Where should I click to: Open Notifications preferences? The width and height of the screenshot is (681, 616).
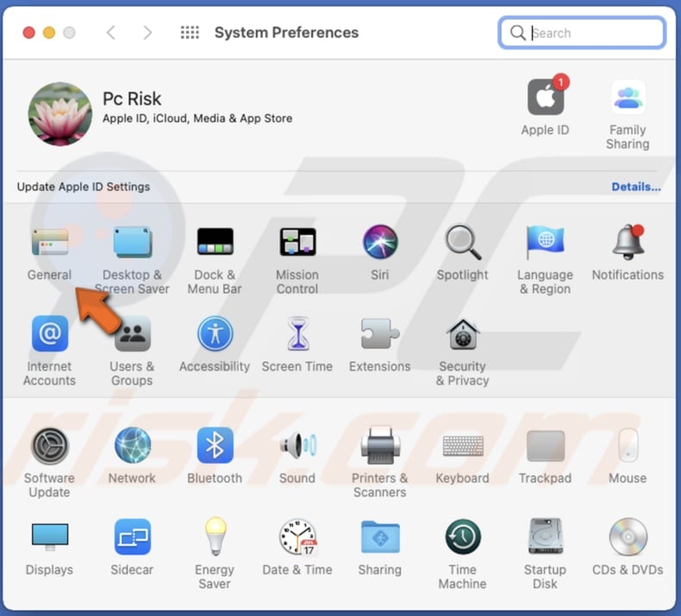click(x=628, y=242)
